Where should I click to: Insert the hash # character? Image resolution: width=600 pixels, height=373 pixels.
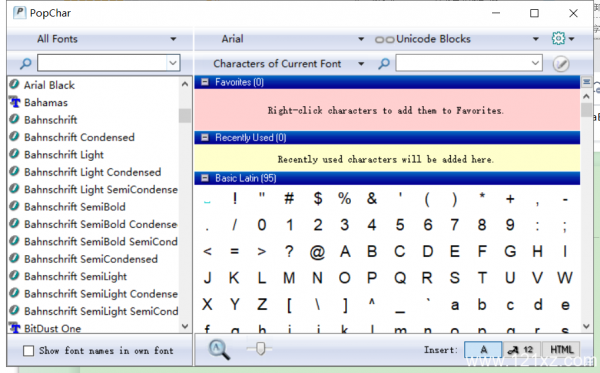(x=289, y=199)
